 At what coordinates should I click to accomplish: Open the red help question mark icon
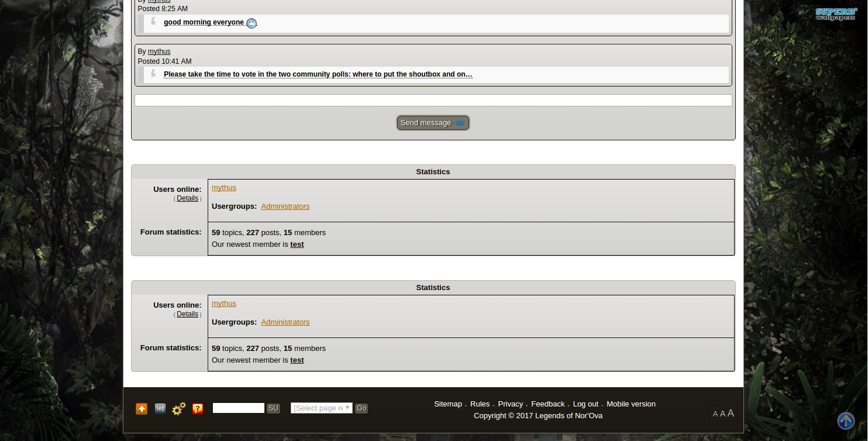198,409
